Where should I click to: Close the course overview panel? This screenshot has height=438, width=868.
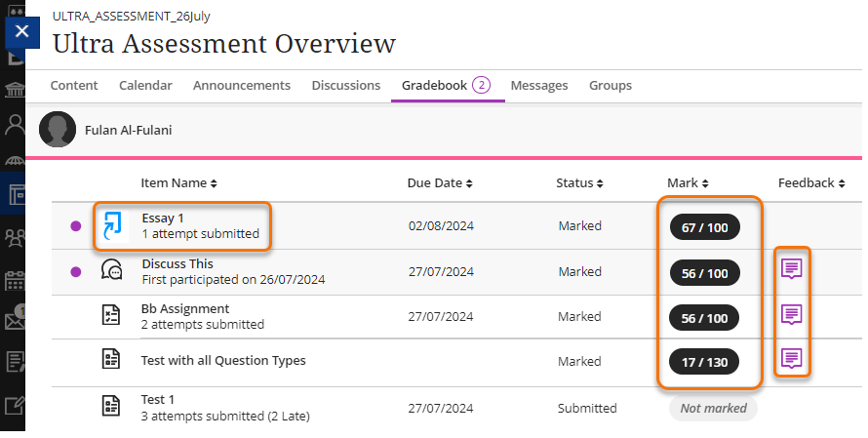(22, 31)
